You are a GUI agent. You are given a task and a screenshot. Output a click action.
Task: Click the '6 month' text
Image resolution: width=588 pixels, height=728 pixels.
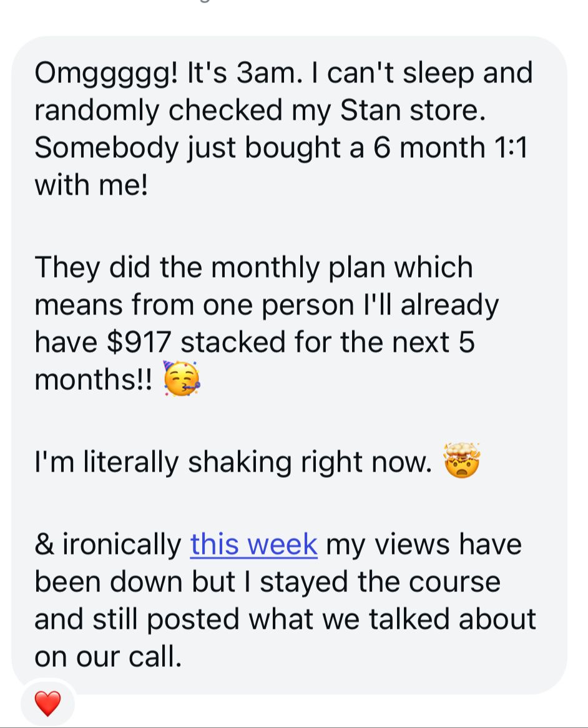tap(429, 148)
